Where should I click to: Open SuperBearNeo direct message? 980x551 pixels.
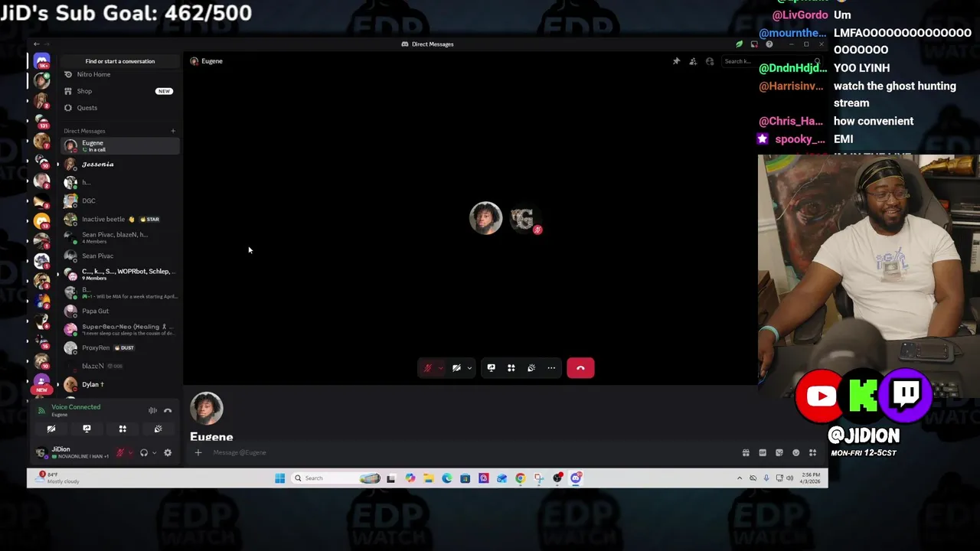pos(121,330)
